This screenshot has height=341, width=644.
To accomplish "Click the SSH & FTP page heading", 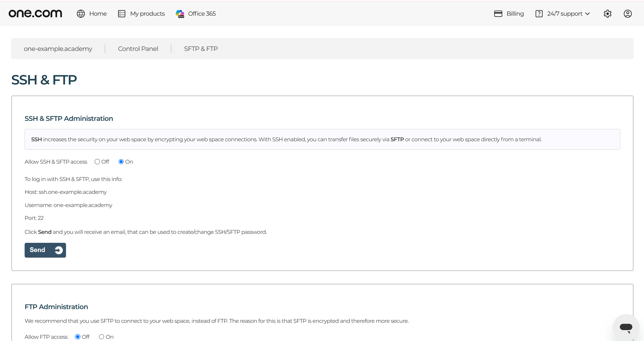I will 44,80.
